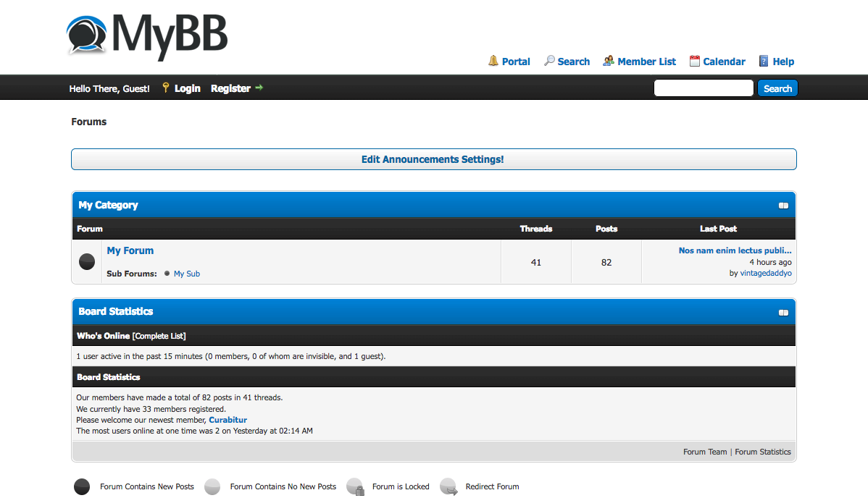Screen dimensions: 868x498
Task: Click the Board Statistics panel title
Action: click(116, 311)
